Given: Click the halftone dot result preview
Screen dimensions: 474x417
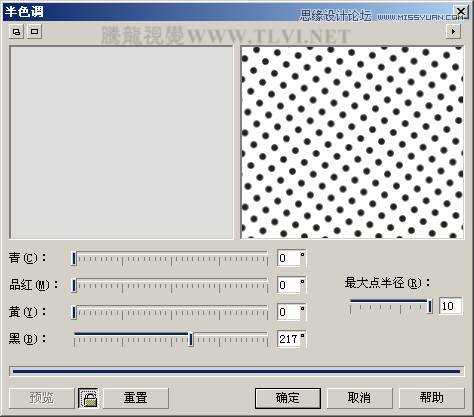Looking at the screenshot, I should (352, 143).
